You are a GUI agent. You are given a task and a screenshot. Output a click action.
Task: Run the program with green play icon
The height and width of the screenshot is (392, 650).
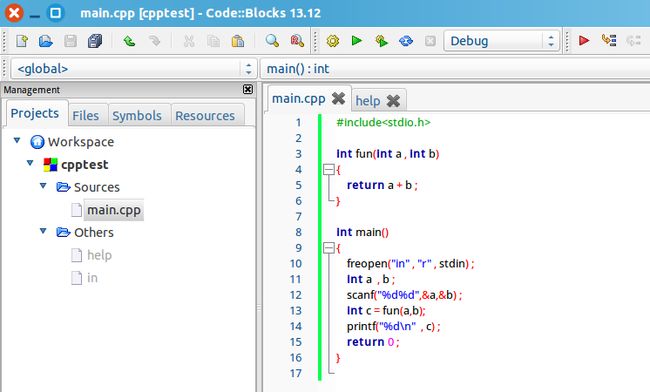[x=357, y=41]
